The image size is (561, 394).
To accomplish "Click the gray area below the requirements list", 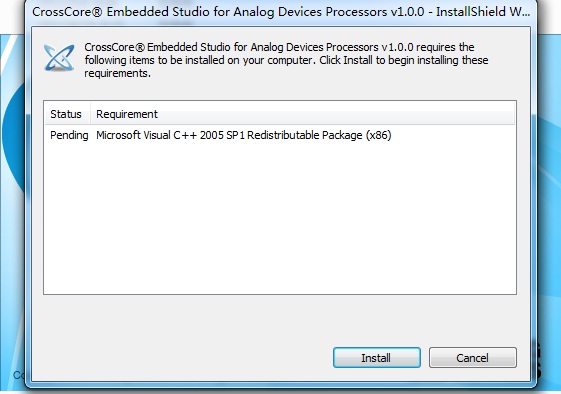I will tap(280, 320).
